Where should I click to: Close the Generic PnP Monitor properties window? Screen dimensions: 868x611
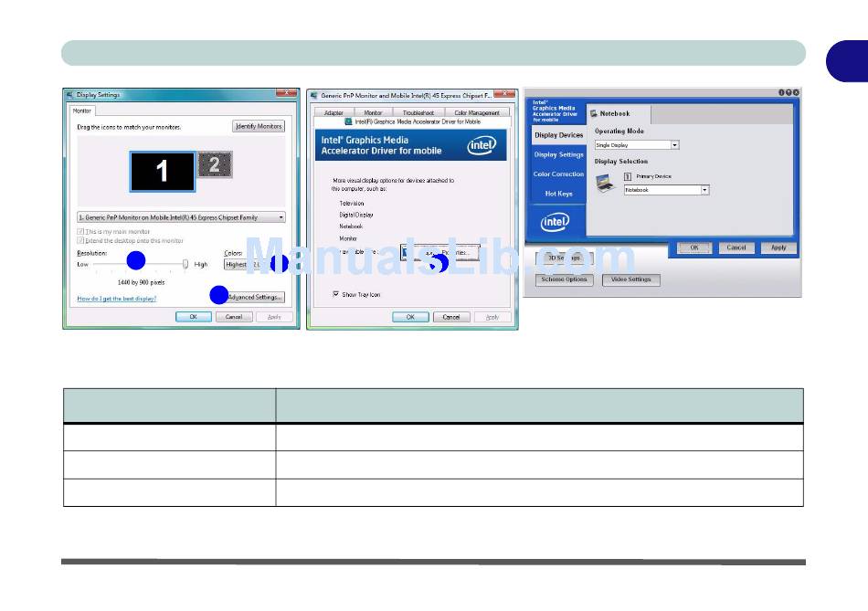504,94
